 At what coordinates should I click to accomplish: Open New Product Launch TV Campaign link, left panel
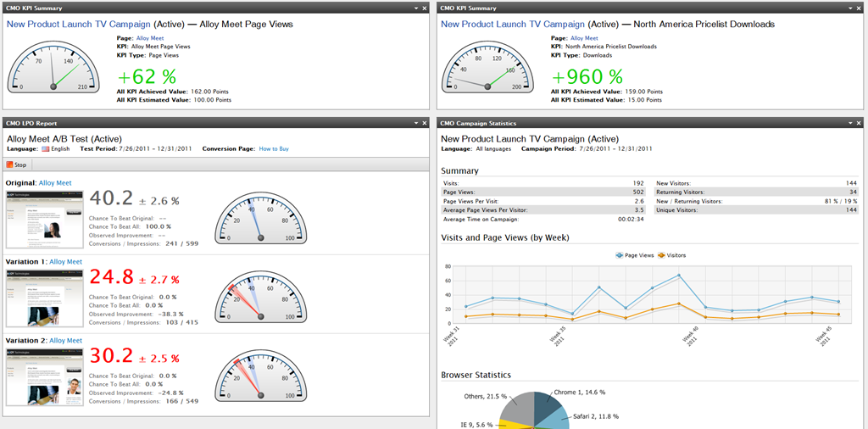coord(79,25)
